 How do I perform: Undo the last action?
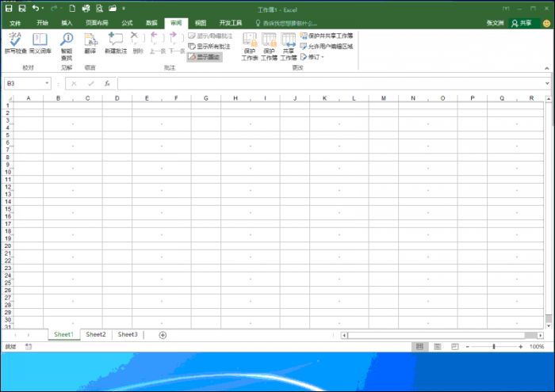click(36, 8)
